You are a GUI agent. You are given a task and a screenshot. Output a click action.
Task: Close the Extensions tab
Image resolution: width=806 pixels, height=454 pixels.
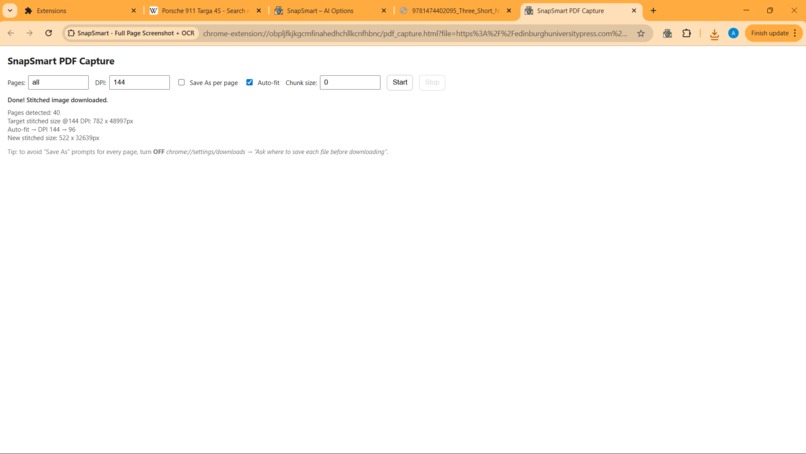coord(134,11)
